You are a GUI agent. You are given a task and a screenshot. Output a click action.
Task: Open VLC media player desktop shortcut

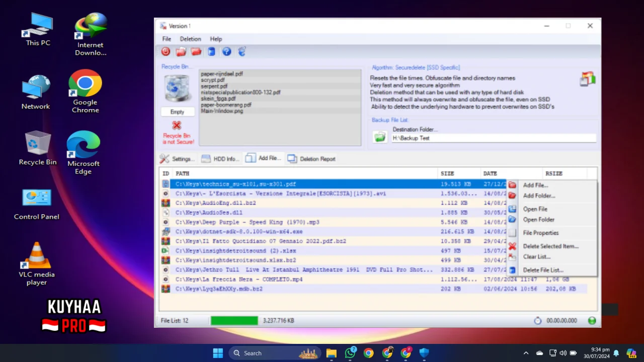click(x=37, y=264)
